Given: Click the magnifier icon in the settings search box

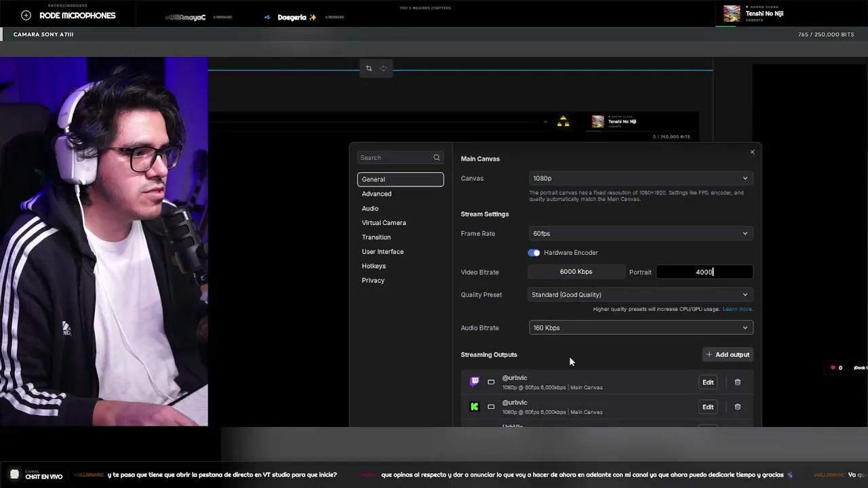Looking at the screenshot, I should pos(437,158).
